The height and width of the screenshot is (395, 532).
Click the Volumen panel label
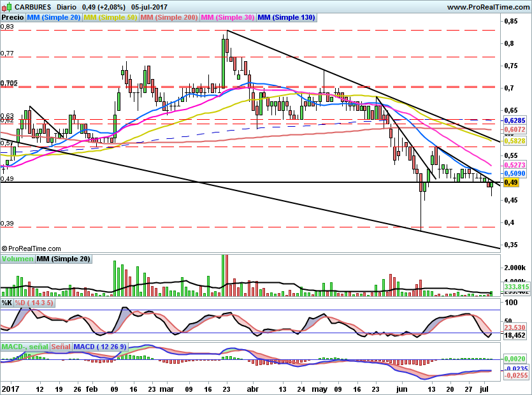coord(17,259)
